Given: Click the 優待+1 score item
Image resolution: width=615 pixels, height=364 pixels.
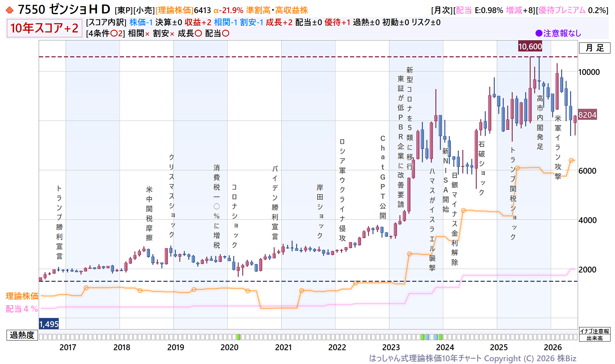Looking at the screenshot, I should point(338,22).
